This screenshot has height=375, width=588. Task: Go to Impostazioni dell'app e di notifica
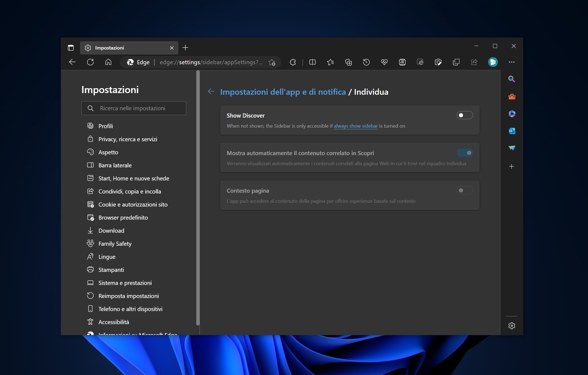coord(283,92)
